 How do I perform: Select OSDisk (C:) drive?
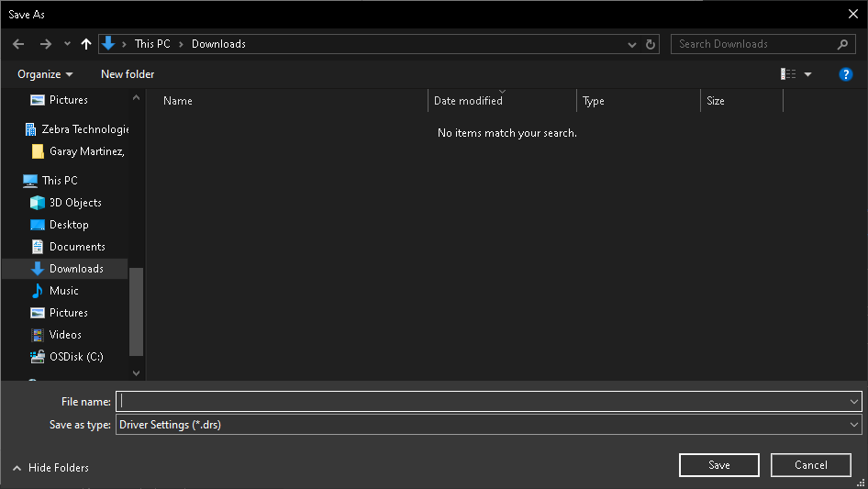tap(76, 357)
